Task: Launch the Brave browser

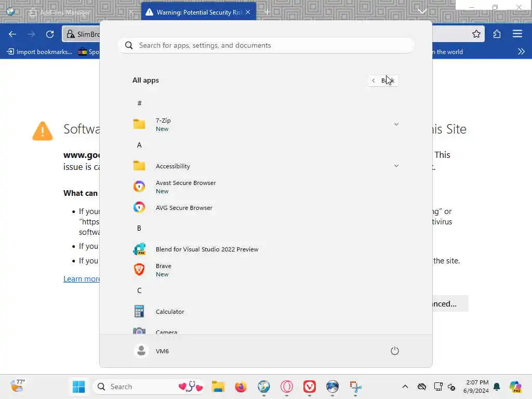Action: [x=265, y=270]
